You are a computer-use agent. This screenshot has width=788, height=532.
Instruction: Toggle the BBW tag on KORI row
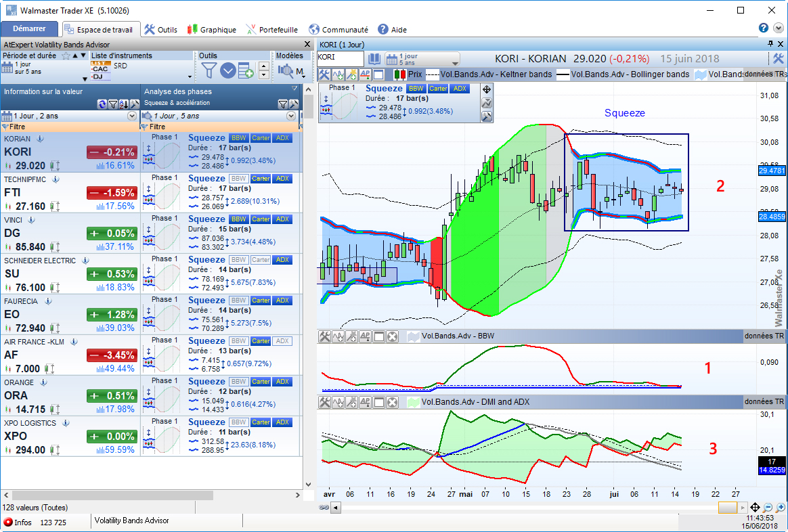point(239,137)
